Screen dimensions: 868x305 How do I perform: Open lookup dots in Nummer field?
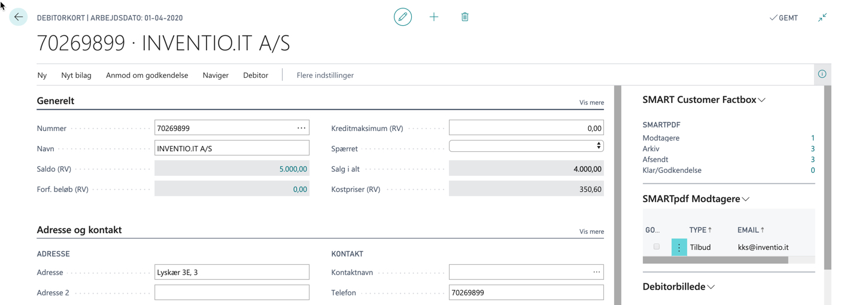click(x=301, y=128)
